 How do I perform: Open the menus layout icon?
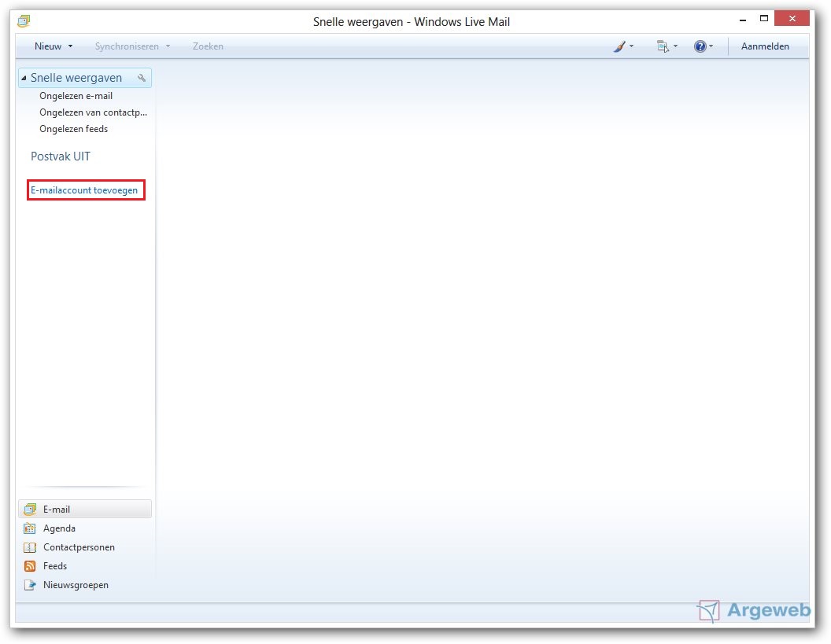click(663, 46)
